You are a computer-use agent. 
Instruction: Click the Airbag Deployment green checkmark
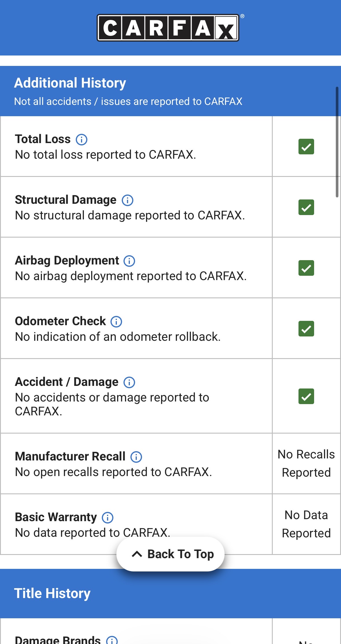pos(306,268)
